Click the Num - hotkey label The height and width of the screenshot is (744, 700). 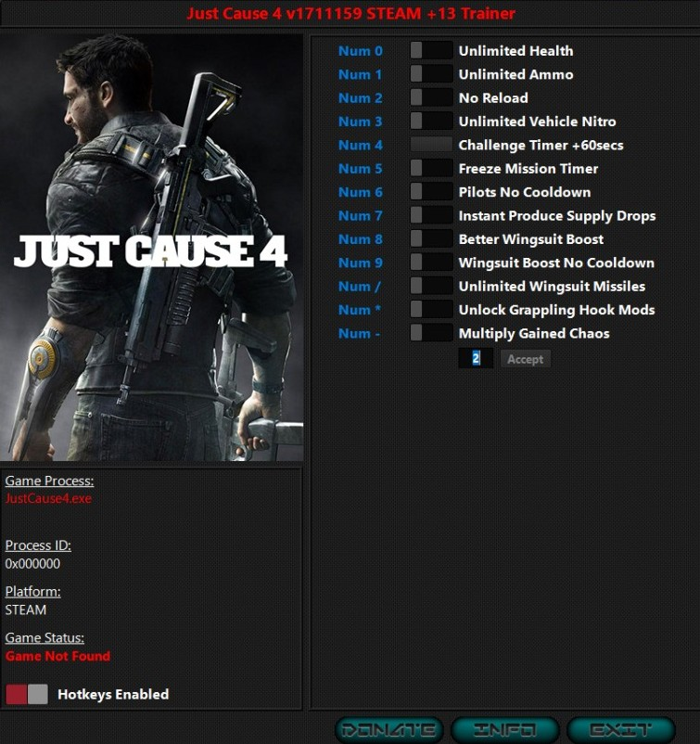coord(359,334)
